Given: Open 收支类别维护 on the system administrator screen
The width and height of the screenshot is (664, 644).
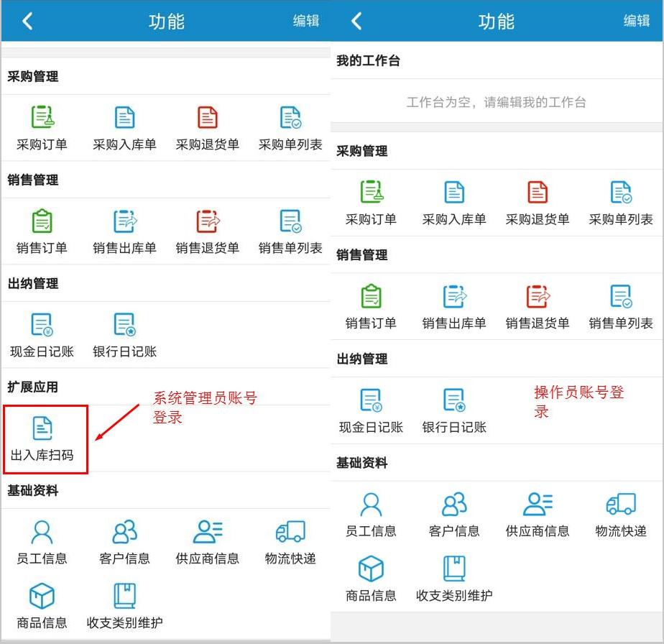Looking at the screenshot, I should (124, 606).
